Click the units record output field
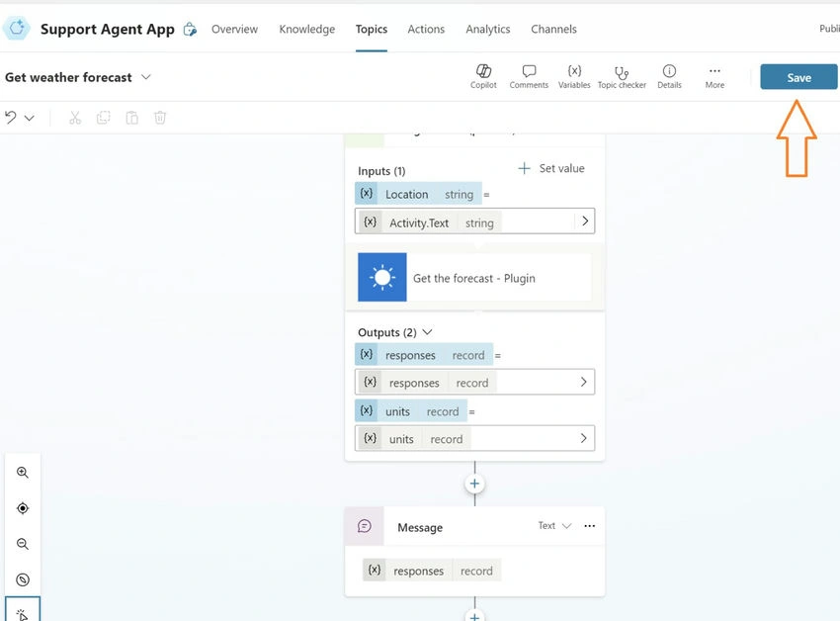This screenshot has height=621, width=840. coord(474,438)
